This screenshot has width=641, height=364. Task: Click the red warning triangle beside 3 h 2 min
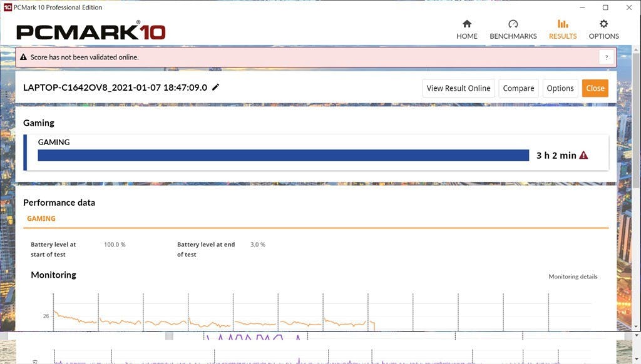coord(584,155)
